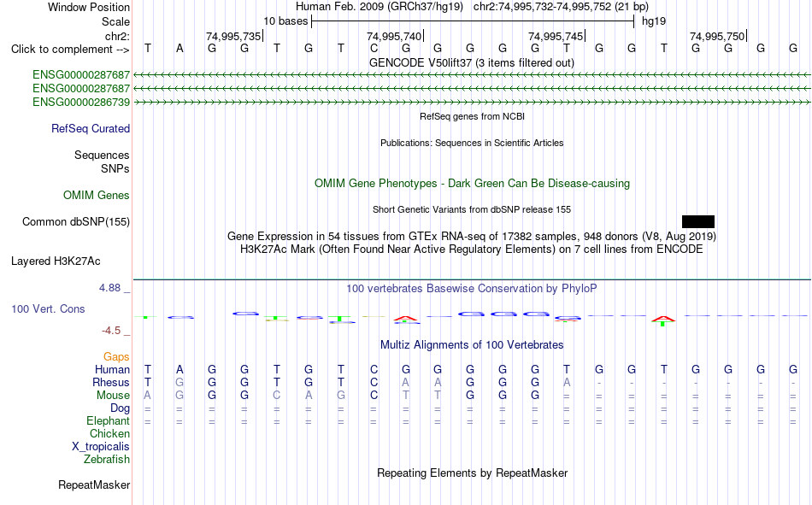Screen dimensions: 812x505
Task: Click the Sequences track label
Action: tap(102, 155)
